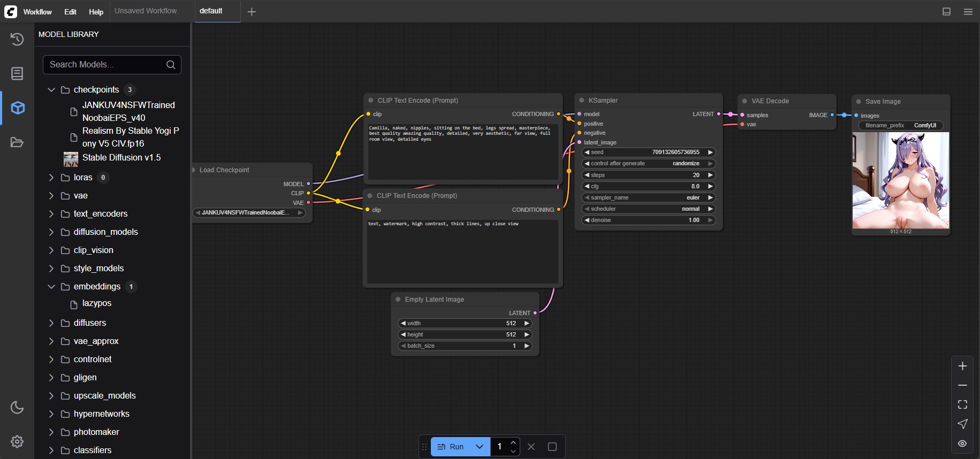Select the Stable Diffusion v1.5 checkpoint
The width and height of the screenshot is (980, 459).
(x=121, y=157)
